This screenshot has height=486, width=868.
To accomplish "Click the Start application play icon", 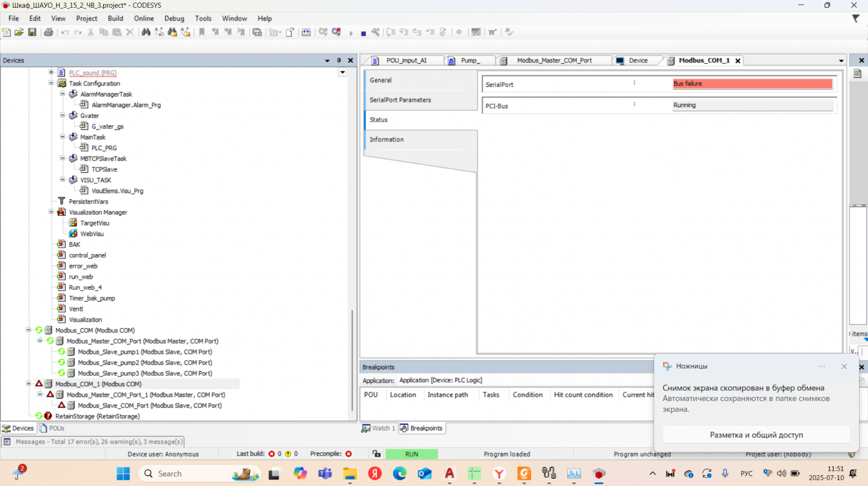I will point(351,33).
